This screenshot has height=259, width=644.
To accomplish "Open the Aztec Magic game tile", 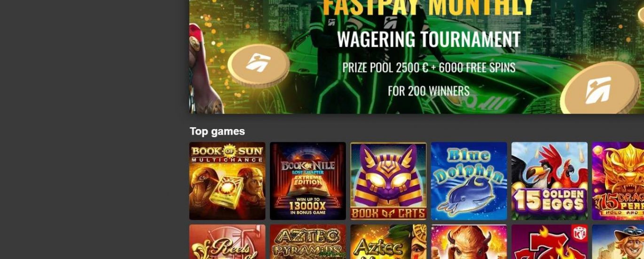I will pos(388,242).
